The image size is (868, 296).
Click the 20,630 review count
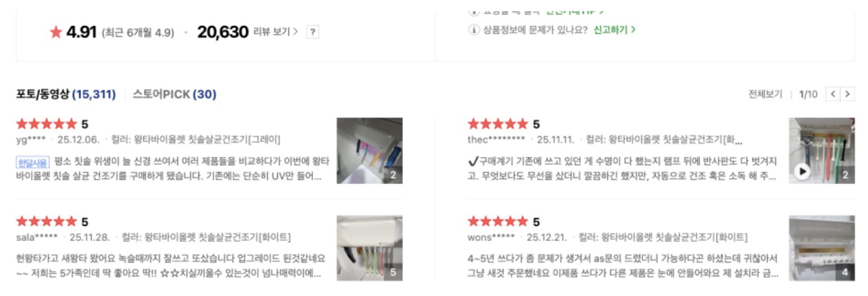[x=222, y=32]
